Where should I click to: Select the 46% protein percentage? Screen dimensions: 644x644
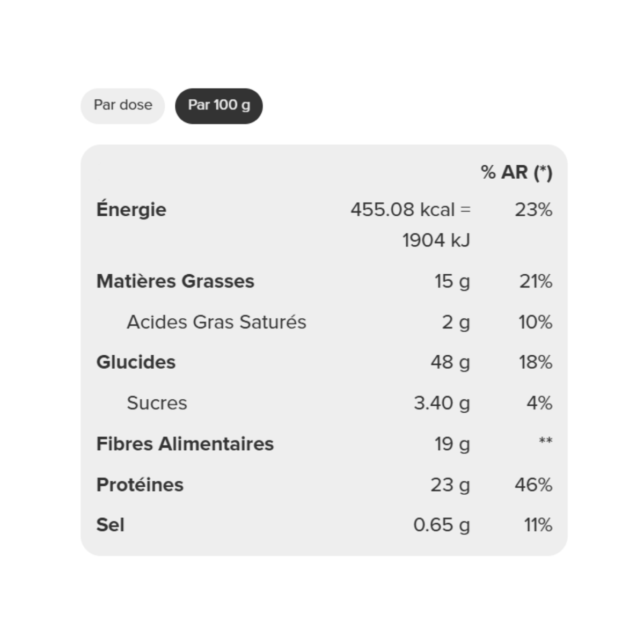coord(533,485)
